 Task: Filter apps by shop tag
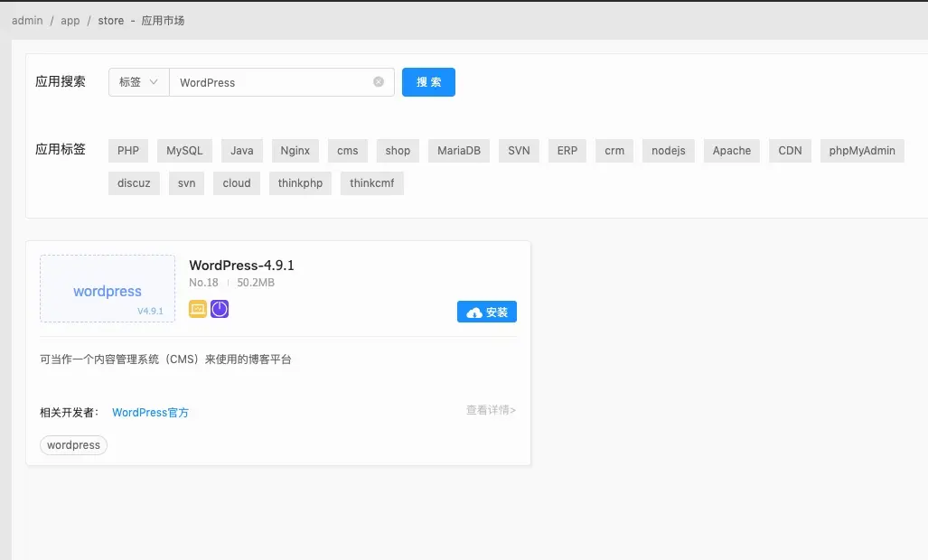[x=398, y=151]
